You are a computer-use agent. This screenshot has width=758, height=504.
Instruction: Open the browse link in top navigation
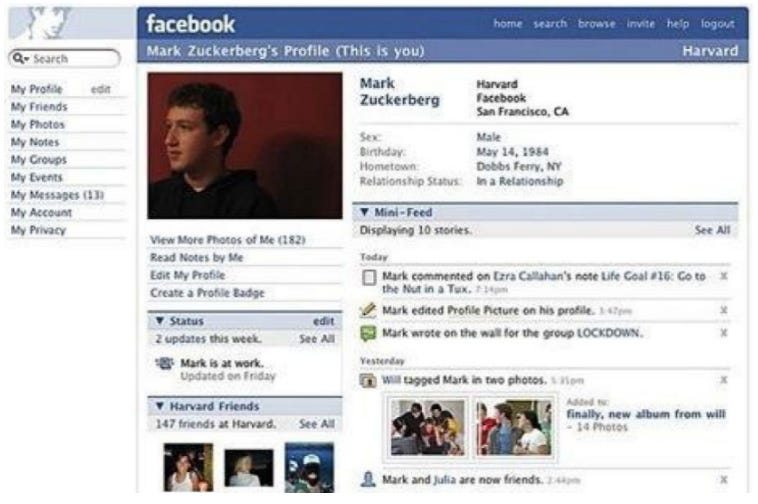[597, 24]
